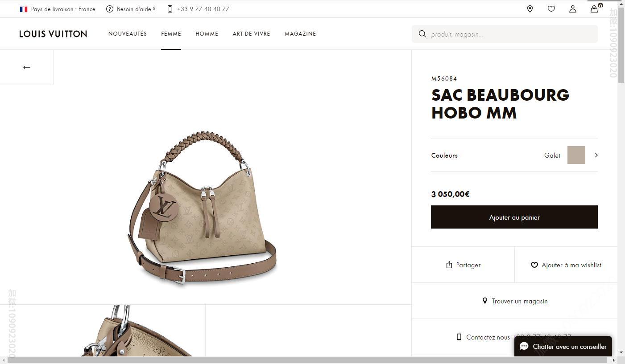Click the help question mark icon

point(110,9)
